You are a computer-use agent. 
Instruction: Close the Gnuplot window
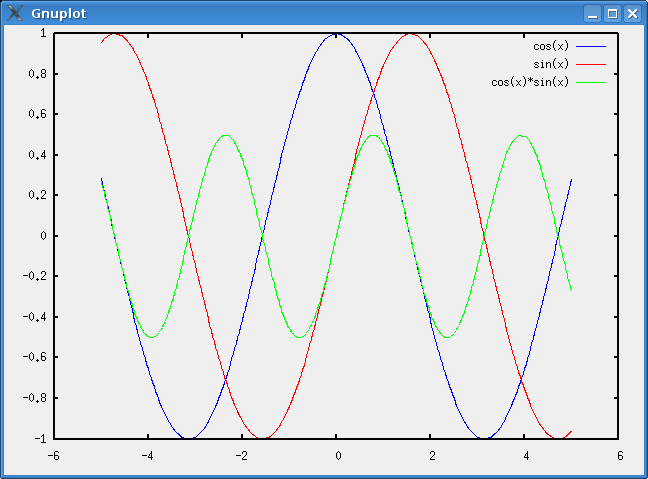click(632, 14)
